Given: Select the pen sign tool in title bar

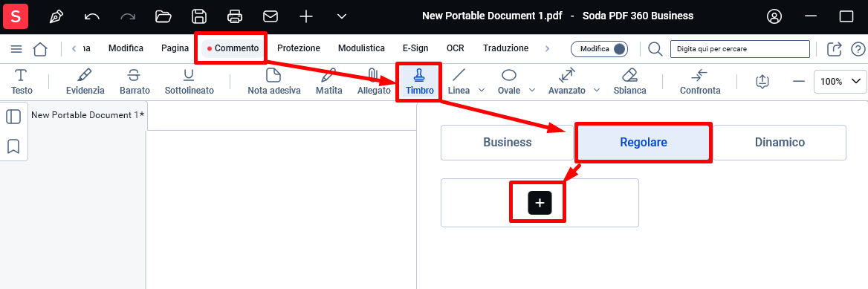Looking at the screenshot, I should (x=56, y=16).
